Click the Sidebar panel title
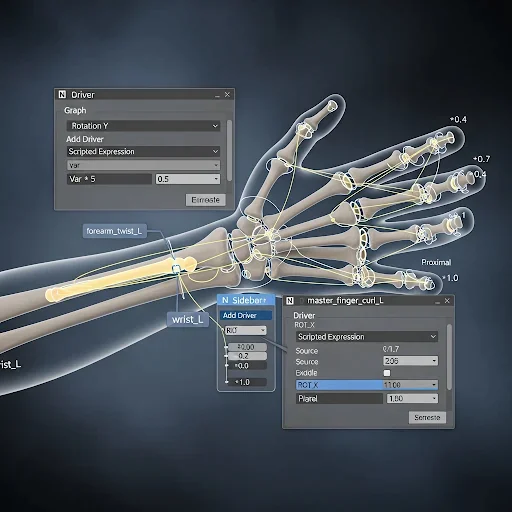Image resolution: width=512 pixels, height=512 pixels. coord(249,300)
